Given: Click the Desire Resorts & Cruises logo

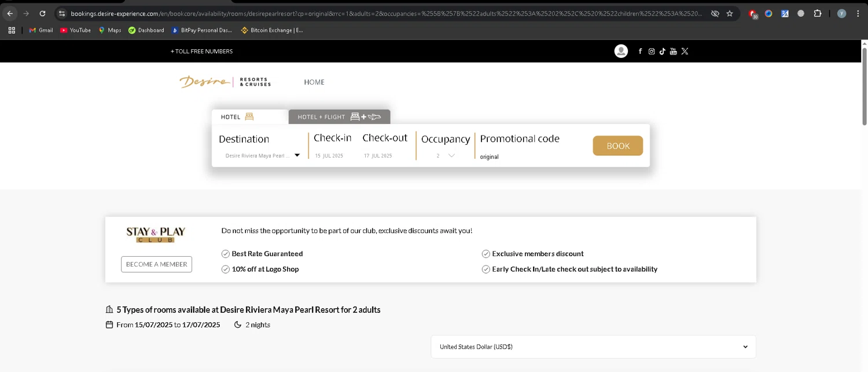Looking at the screenshot, I should (225, 82).
